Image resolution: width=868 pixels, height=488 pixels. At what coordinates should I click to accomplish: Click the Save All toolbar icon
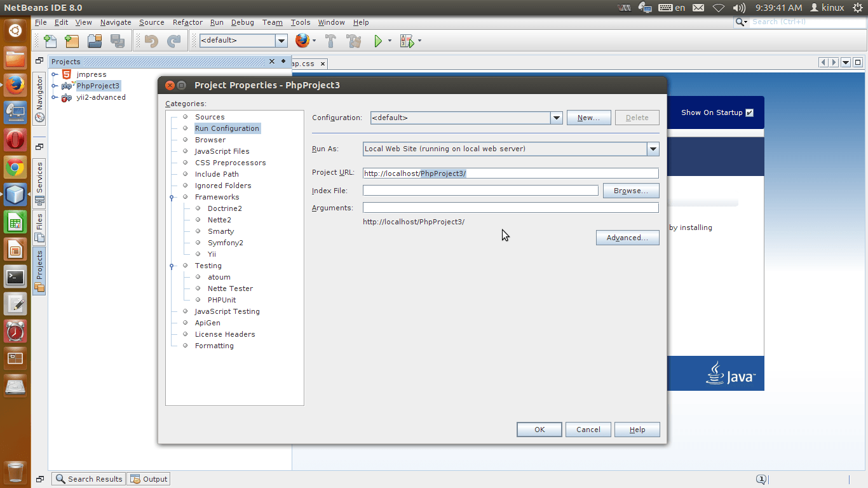(118, 41)
